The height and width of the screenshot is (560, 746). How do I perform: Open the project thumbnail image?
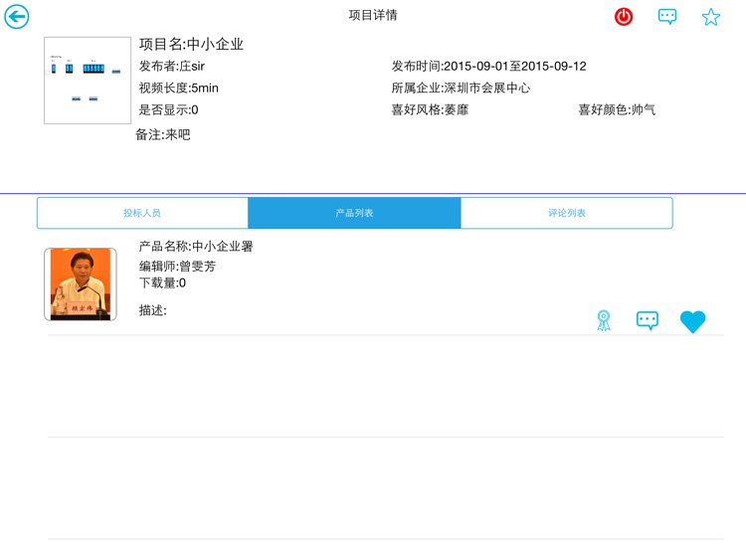click(x=88, y=81)
